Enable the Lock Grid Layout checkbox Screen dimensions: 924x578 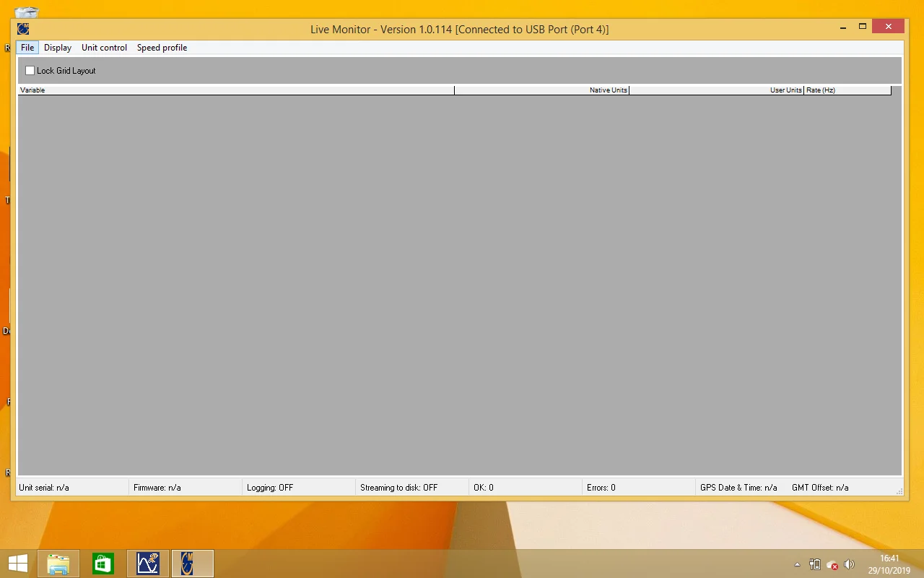pyautogui.click(x=30, y=71)
